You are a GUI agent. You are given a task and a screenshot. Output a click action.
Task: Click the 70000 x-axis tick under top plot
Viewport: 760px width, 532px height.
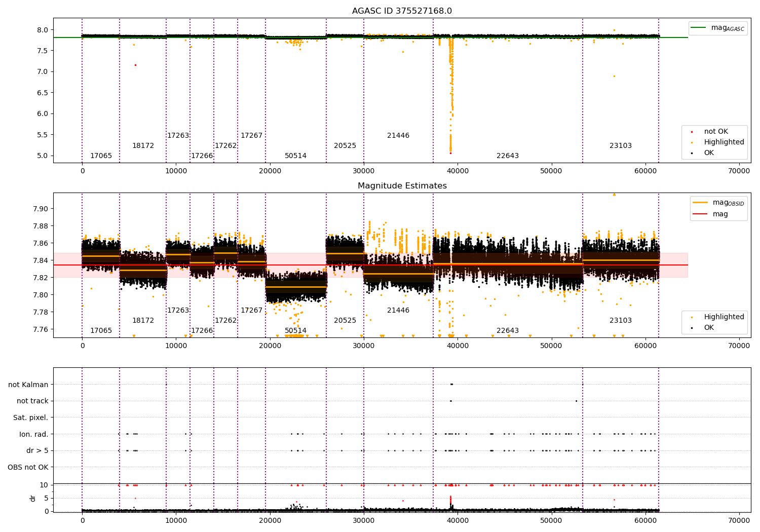739,171
